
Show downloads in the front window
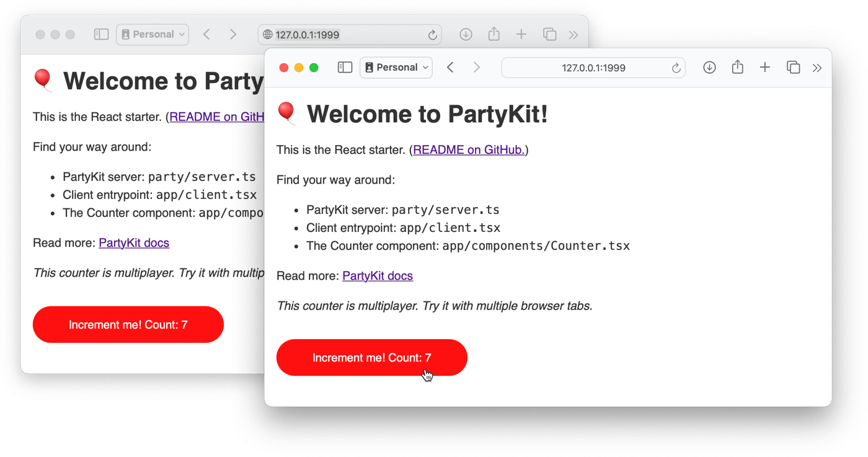tap(709, 68)
